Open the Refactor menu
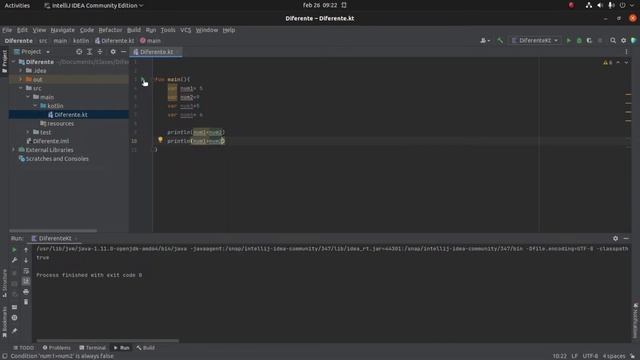The image size is (640, 360). coord(110,30)
